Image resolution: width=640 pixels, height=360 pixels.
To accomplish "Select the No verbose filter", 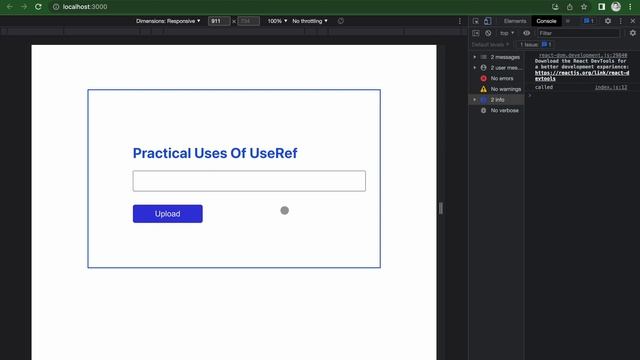I will pyautogui.click(x=497, y=110).
